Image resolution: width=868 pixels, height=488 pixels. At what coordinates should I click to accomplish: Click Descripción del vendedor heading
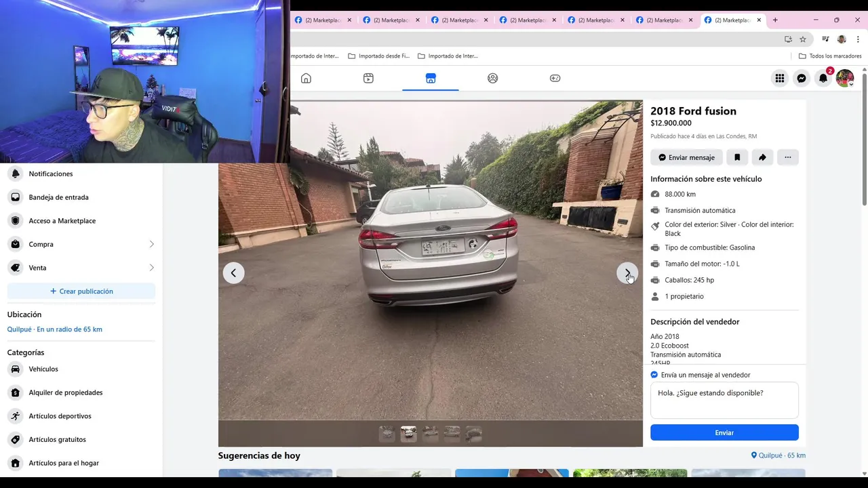(x=695, y=322)
